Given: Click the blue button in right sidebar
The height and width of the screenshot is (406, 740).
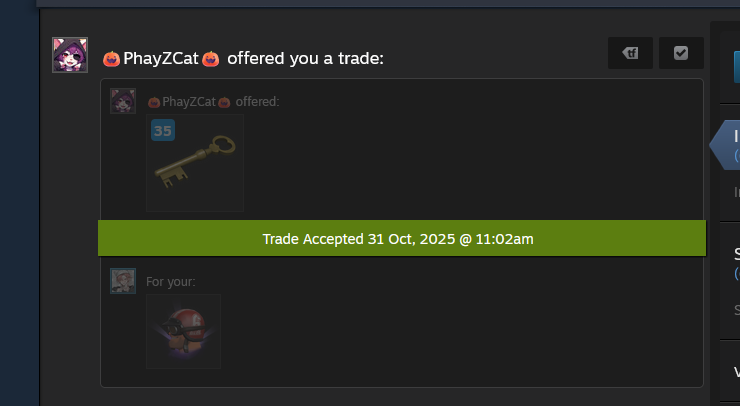Looking at the screenshot, I should click(x=737, y=67).
